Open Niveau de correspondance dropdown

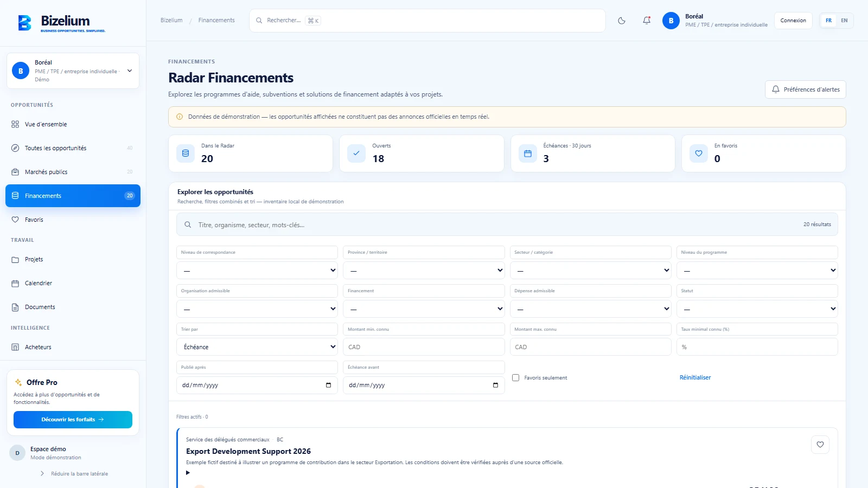(x=257, y=270)
